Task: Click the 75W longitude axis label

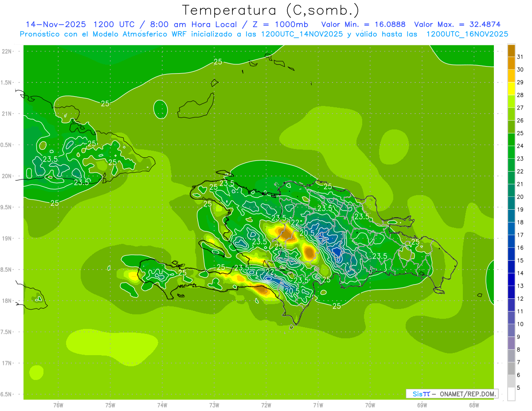Action: [x=110, y=405]
